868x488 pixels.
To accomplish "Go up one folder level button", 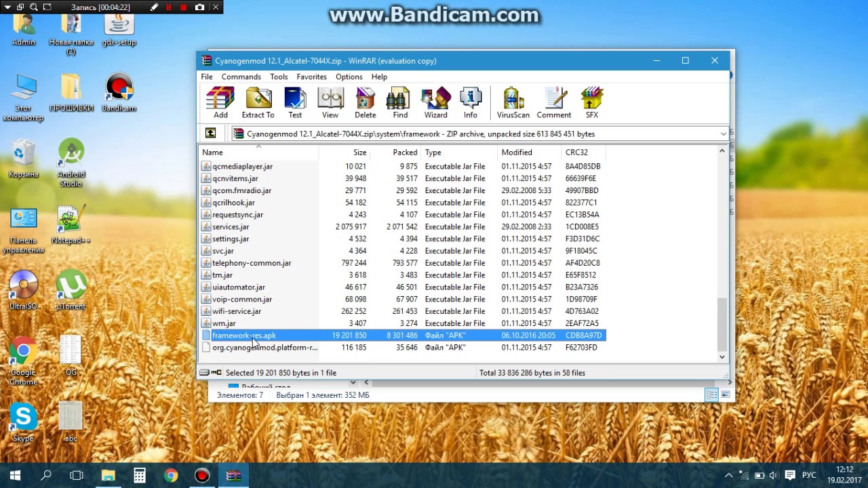I will (210, 134).
